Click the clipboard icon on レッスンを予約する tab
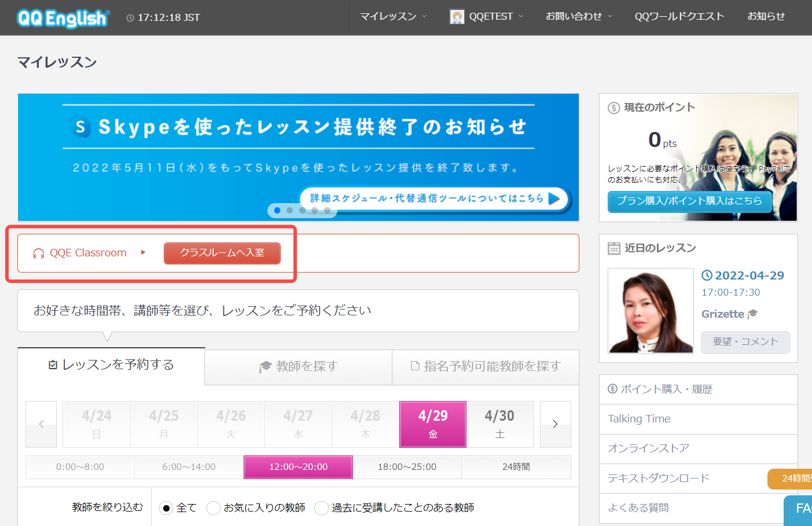 pyautogui.click(x=53, y=365)
